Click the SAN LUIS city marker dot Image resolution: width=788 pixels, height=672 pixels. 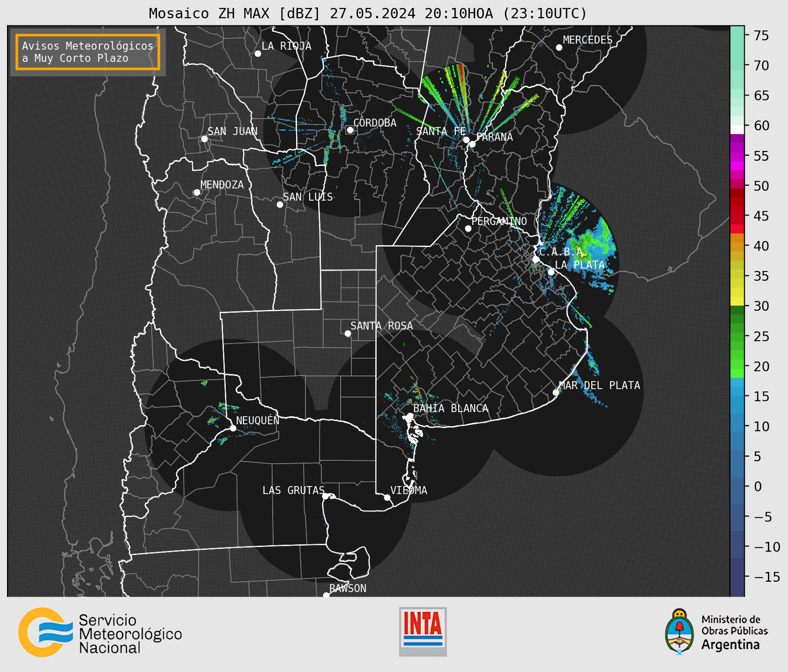tap(280, 205)
